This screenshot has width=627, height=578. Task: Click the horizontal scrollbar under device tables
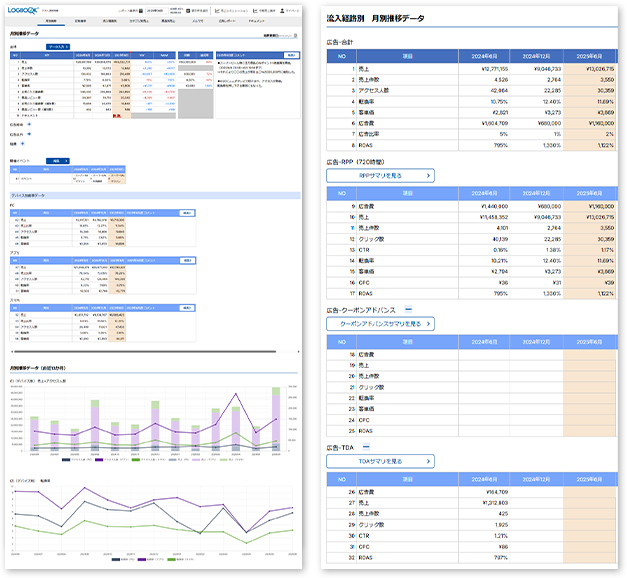coord(150,352)
